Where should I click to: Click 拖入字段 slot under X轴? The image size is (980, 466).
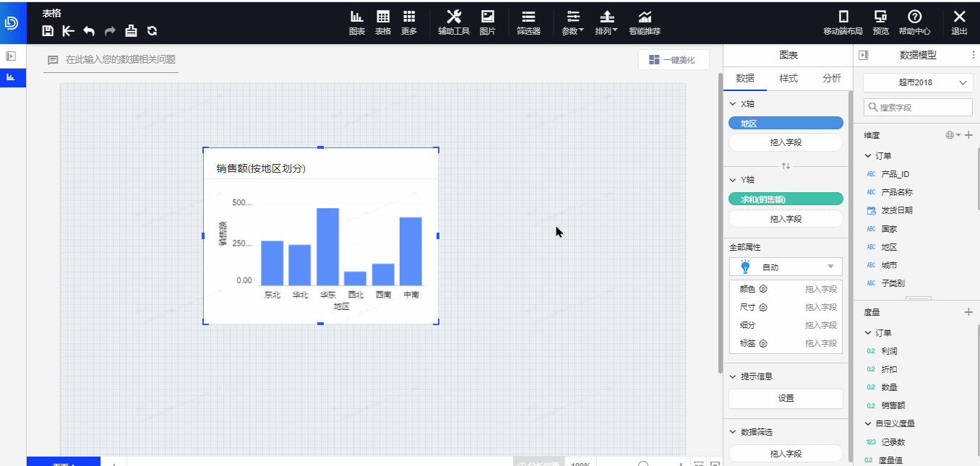click(786, 142)
